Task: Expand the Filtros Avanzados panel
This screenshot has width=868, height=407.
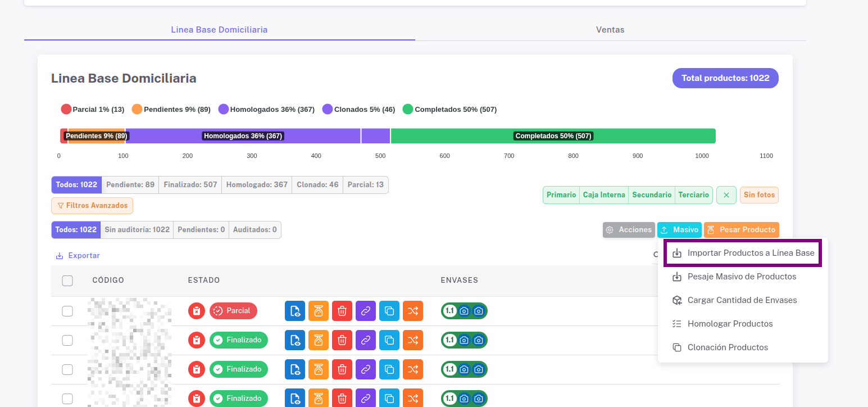Action: [92, 206]
